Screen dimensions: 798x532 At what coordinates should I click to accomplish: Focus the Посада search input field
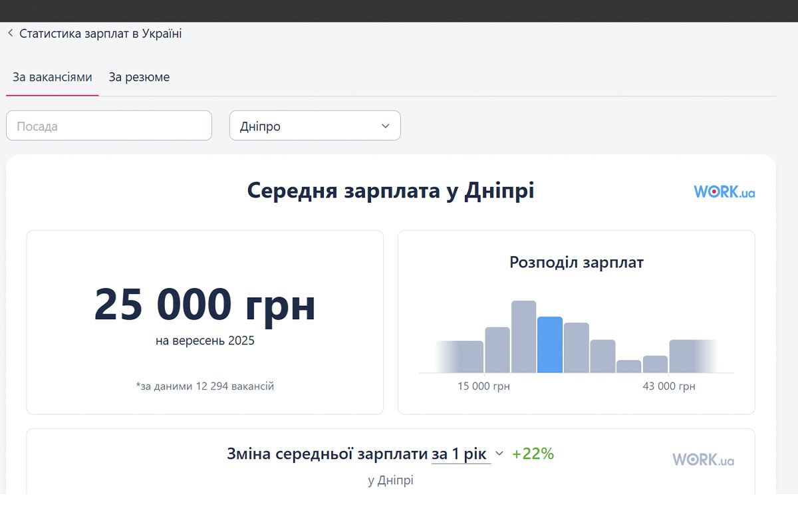click(109, 126)
